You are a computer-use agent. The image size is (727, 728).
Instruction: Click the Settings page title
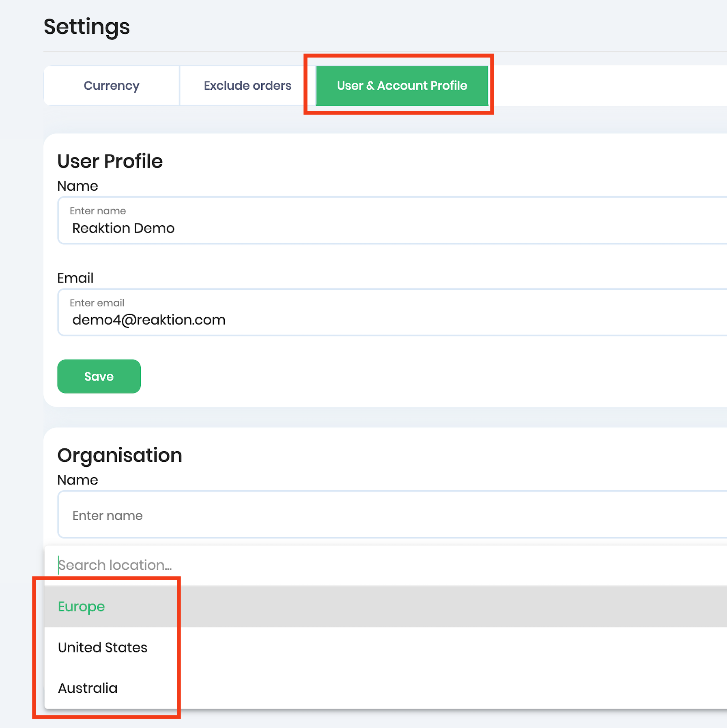[x=87, y=27]
